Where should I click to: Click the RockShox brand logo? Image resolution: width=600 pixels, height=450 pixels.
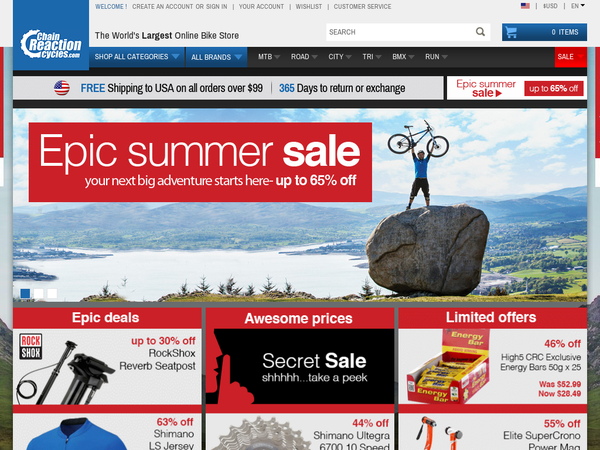point(31,347)
